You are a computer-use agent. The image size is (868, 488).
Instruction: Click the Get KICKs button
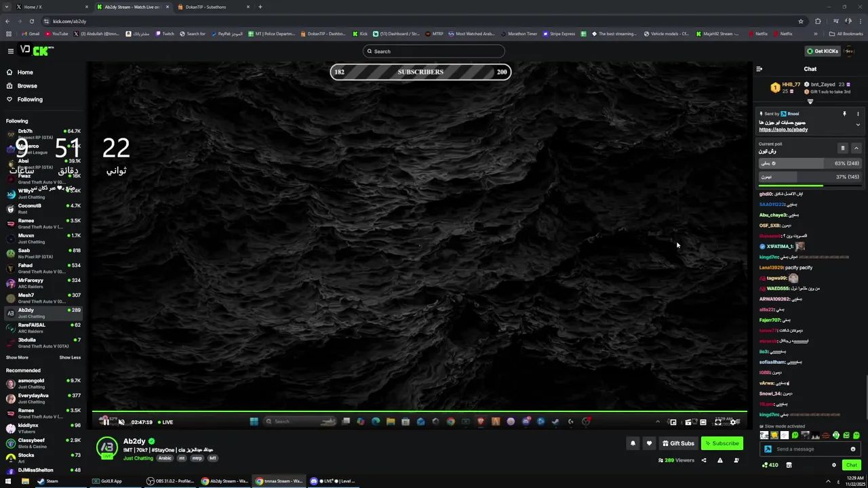point(823,51)
